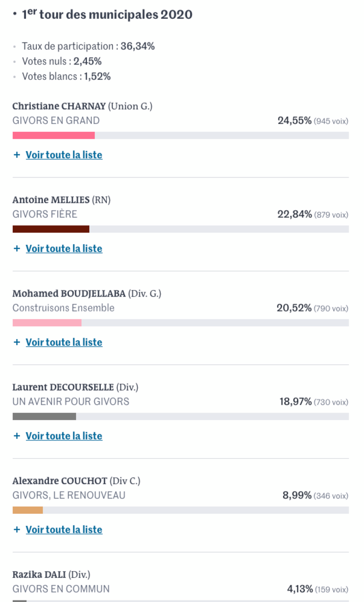Click plus icon under GIVORS FIÈRE
This screenshot has width=364, height=602.
tap(17, 249)
